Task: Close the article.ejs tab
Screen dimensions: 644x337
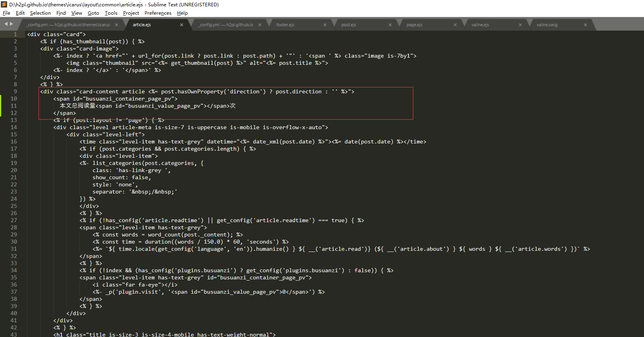Action: tap(181, 25)
